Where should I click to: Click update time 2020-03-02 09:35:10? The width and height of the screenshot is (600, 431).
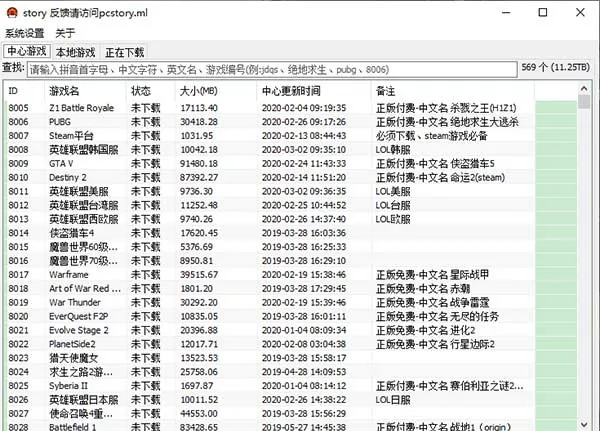click(304, 150)
